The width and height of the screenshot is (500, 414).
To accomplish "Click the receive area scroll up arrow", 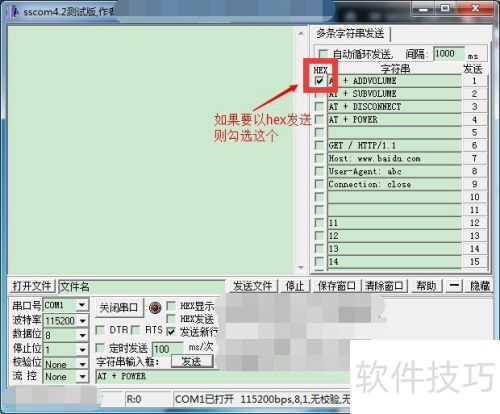I will [301, 34].
